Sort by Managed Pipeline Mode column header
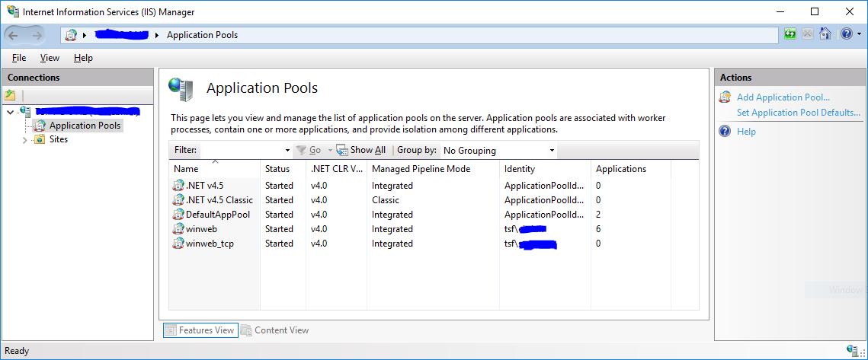Screen dimensions: 868x360 click(x=433, y=169)
